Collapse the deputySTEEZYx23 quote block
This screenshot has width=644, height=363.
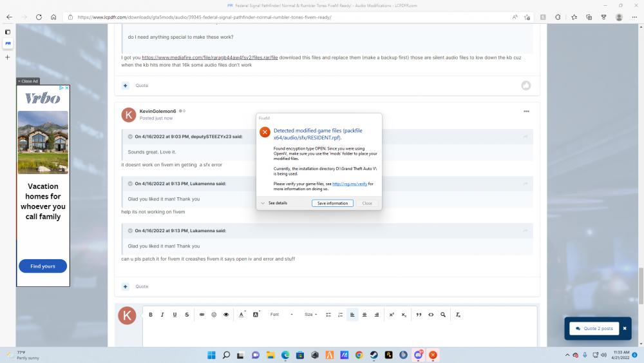coord(130,137)
